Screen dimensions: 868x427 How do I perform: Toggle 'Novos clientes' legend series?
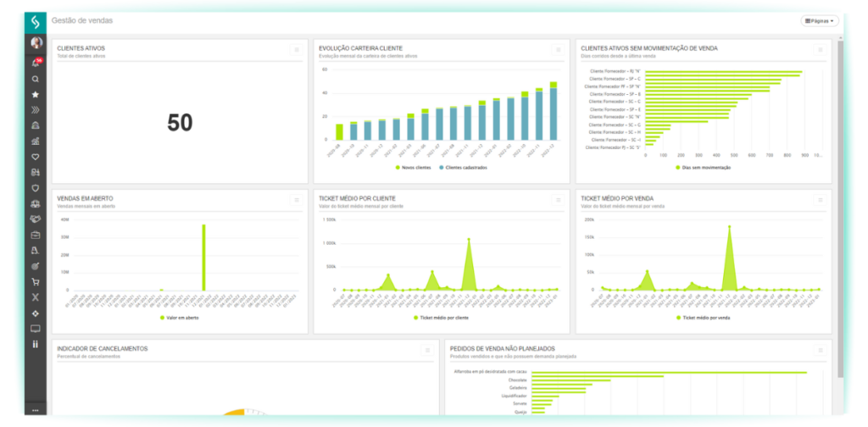coord(415,168)
